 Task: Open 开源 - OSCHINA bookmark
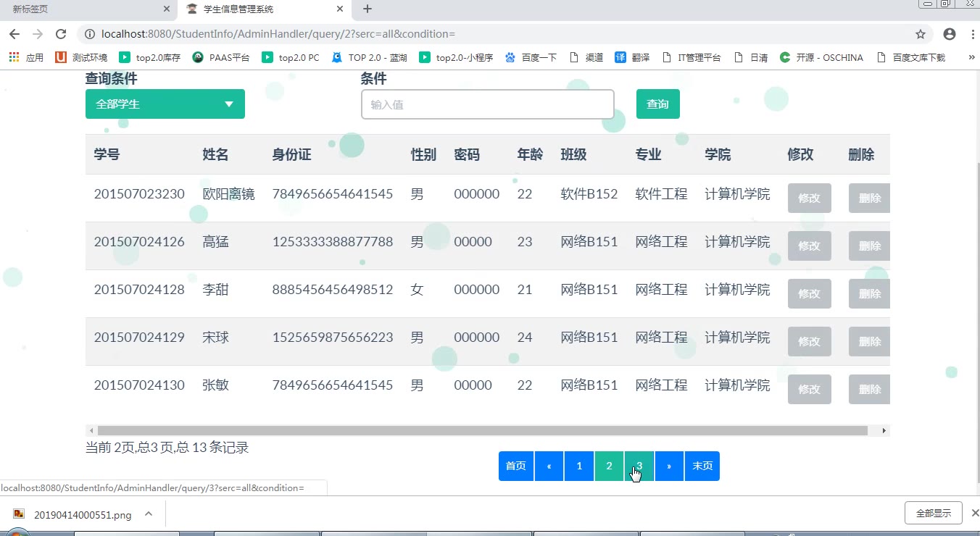[x=821, y=57]
